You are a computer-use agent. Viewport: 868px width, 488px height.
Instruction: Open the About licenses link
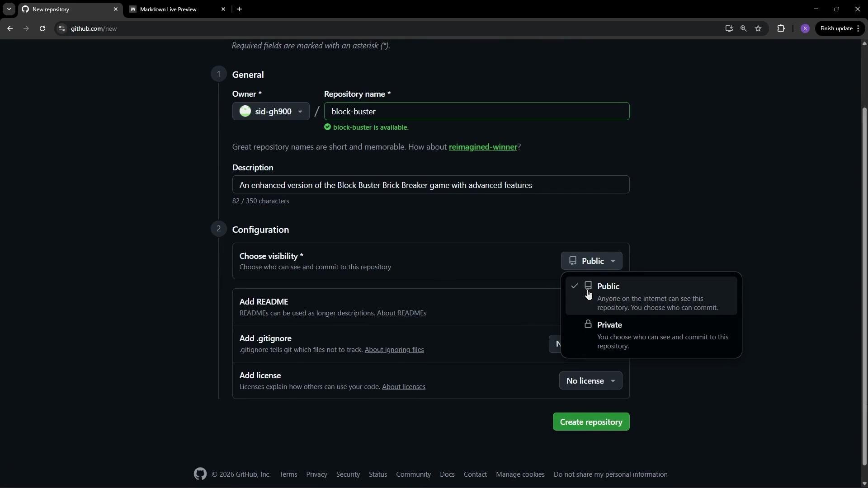click(404, 387)
